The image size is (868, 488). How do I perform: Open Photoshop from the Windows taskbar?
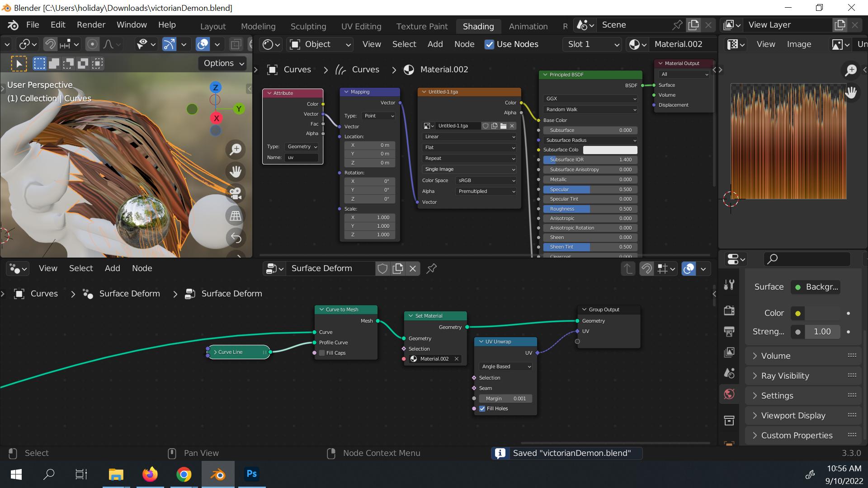tap(251, 474)
